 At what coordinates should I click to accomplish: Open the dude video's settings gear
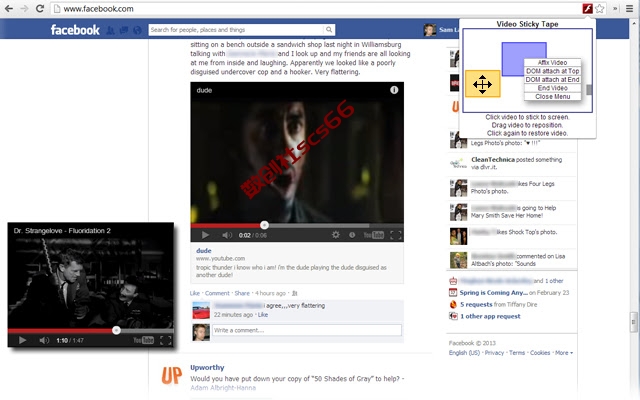tap(336, 235)
